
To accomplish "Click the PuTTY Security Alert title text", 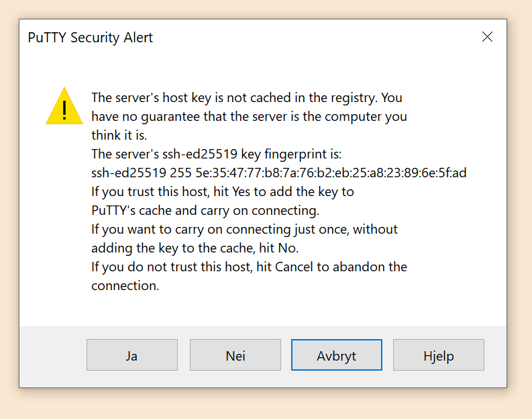I will (x=90, y=38).
